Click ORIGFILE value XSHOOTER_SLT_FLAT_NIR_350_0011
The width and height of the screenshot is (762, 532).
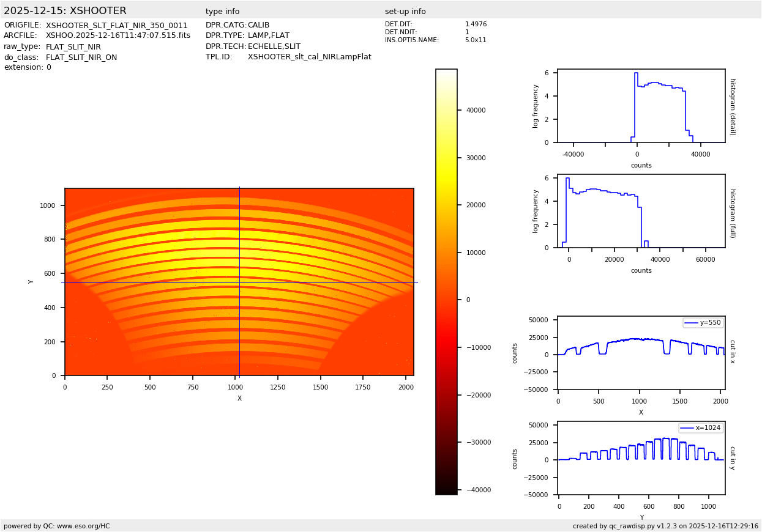coord(116,25)
